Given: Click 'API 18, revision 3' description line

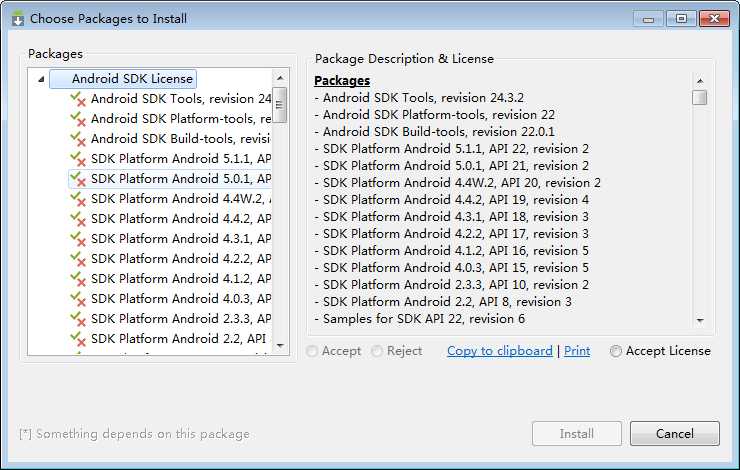Looking at the screenshot, I should point(452,217).
